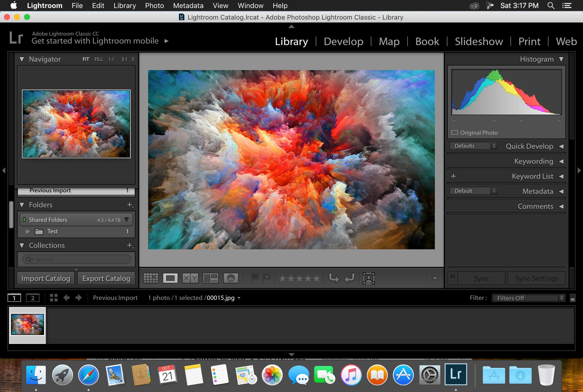Open the Help menu in menu bar

pos(280,6)
